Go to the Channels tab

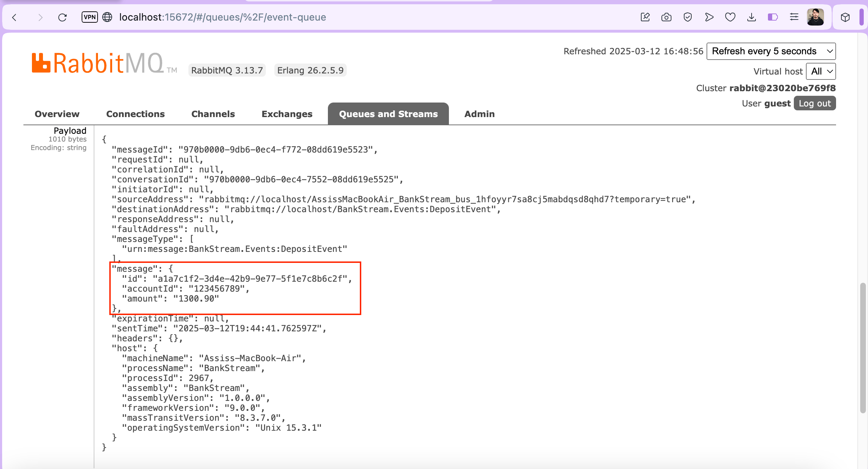(213, 114)
